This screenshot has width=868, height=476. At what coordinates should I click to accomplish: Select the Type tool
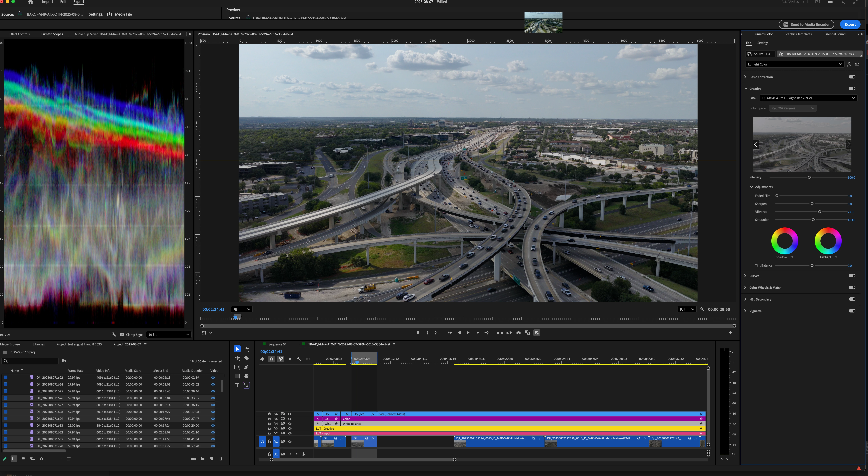point(237,385)
